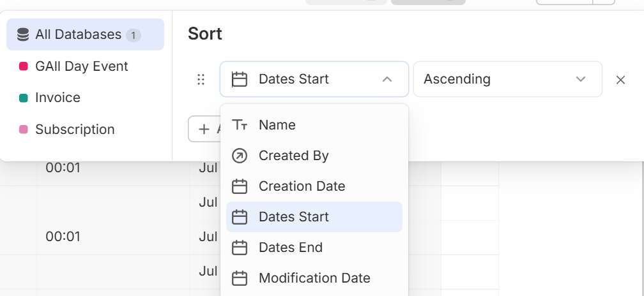Click the text icon next to Name

pos(240,125)
